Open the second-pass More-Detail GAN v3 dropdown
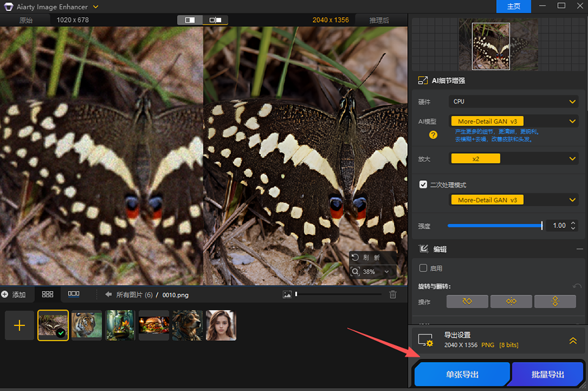The width and height of the screenshot is (588, 391). tap(513, 200)
